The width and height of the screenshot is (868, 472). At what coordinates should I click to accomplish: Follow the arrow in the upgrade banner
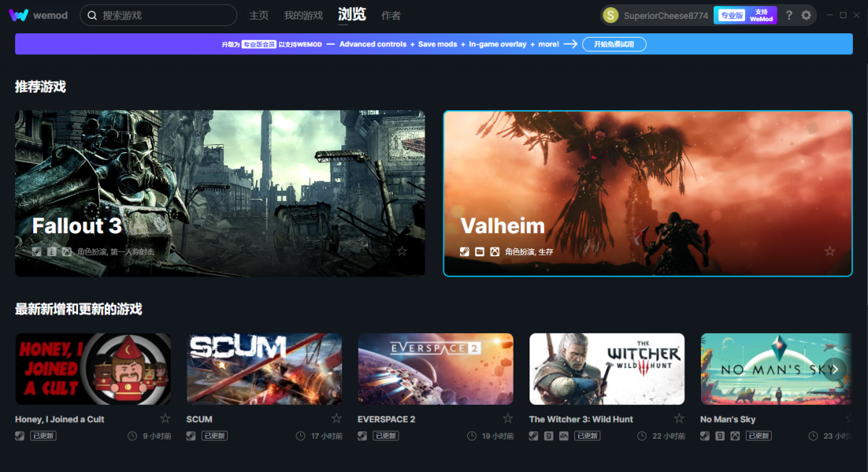[x=571, y=44]
